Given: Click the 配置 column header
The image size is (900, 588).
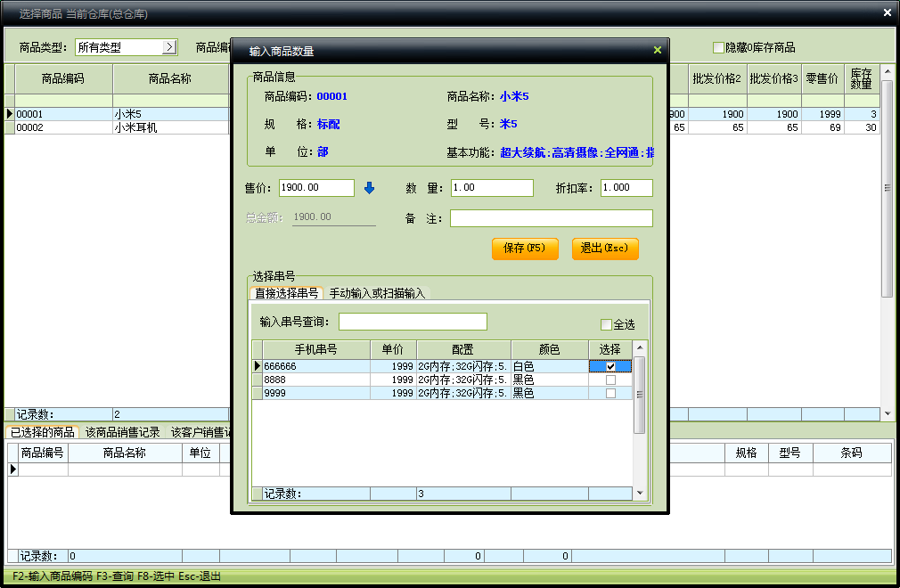Looking at the screenshot, I should 463,349.
